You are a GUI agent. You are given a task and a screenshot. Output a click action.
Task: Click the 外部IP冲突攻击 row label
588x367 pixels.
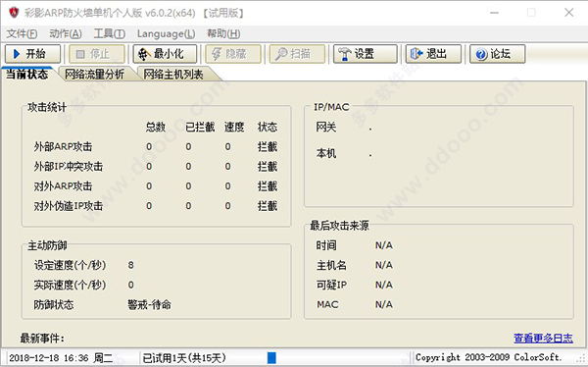[69, 167]
